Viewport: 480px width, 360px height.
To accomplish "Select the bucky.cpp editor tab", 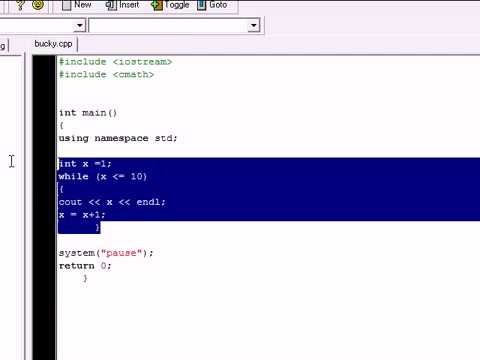I will click(53, 44).
